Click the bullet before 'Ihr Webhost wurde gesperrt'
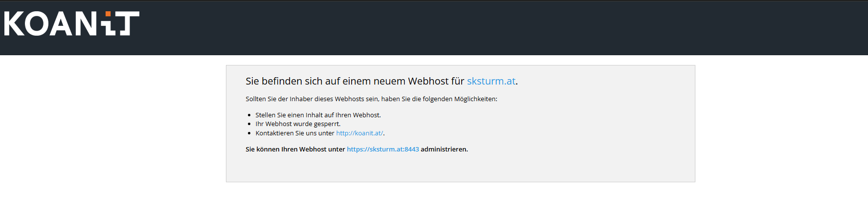 pyautogui.click(x=249, y=124)
